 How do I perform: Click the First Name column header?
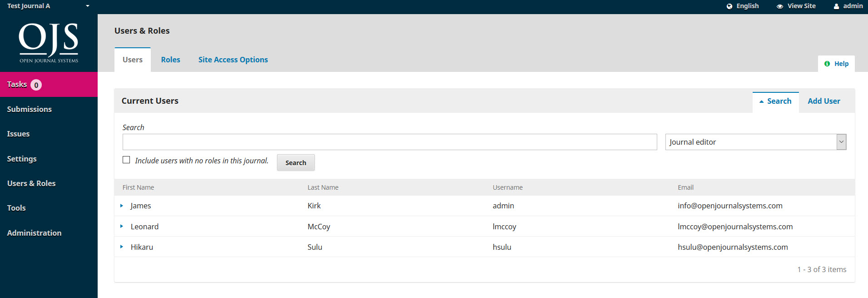click(x=138, y=187)
